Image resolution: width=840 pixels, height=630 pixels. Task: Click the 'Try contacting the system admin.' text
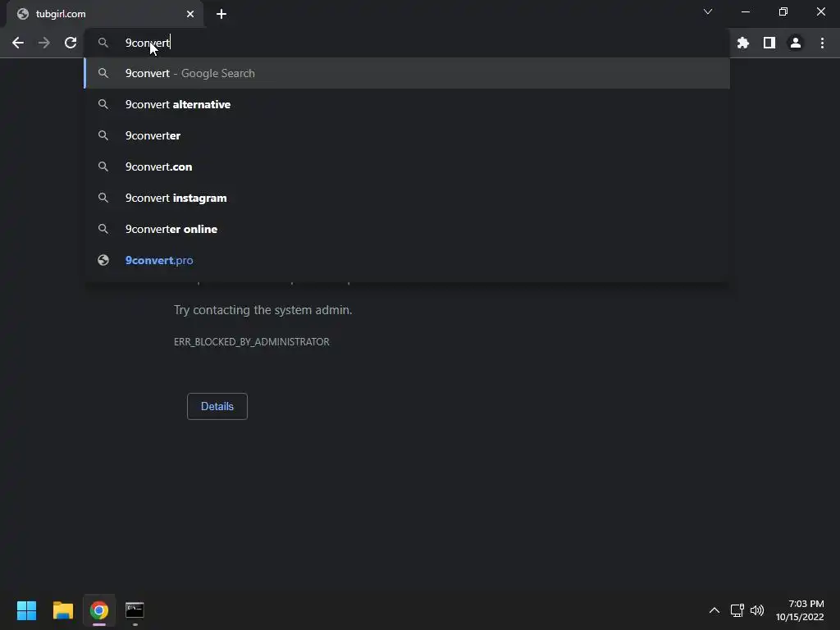point(263,310)
